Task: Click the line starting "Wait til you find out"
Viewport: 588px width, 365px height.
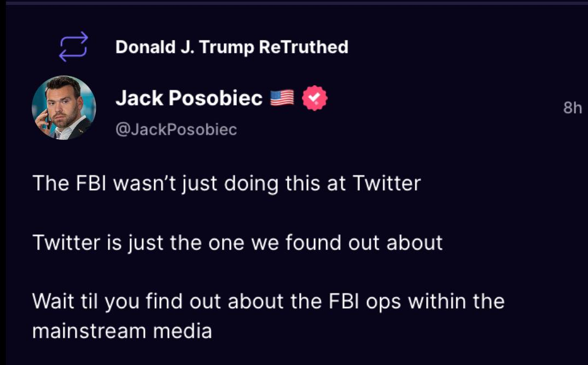Action: click(x=268, y=301)
